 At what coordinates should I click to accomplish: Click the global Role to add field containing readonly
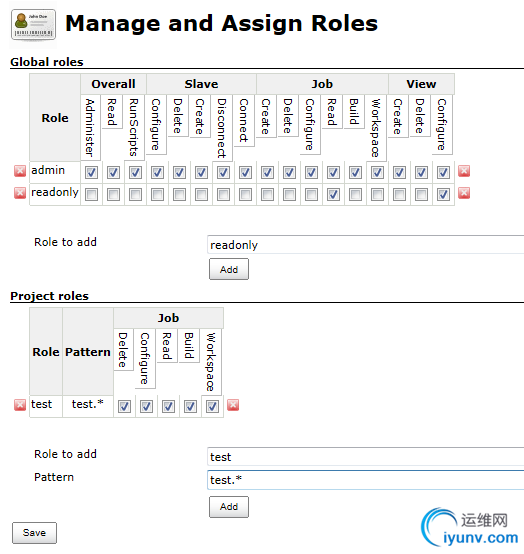point(365,244)
